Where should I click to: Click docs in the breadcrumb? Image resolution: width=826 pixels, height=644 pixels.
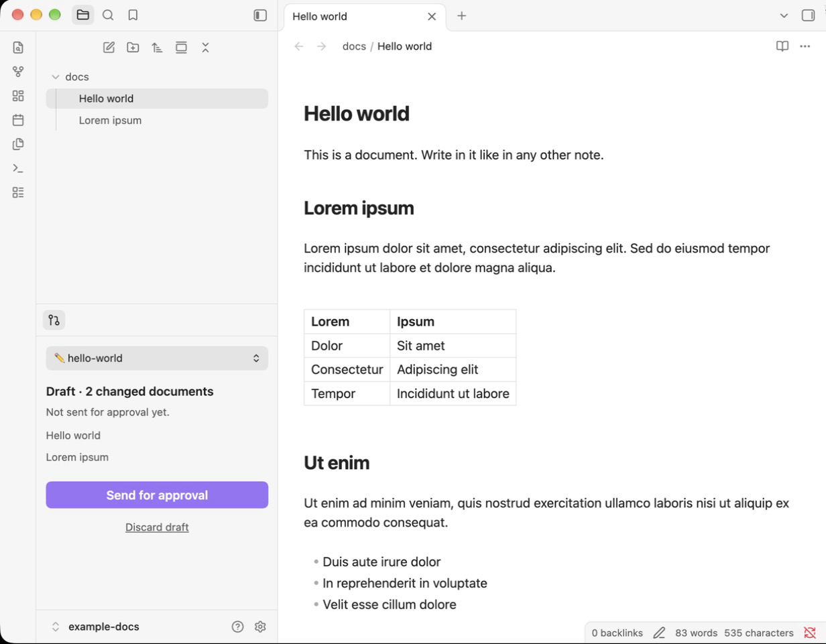pyautogui.click(x=354, y=46)
